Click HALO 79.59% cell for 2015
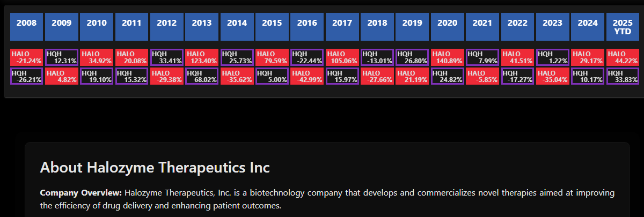 pos(272,57)
